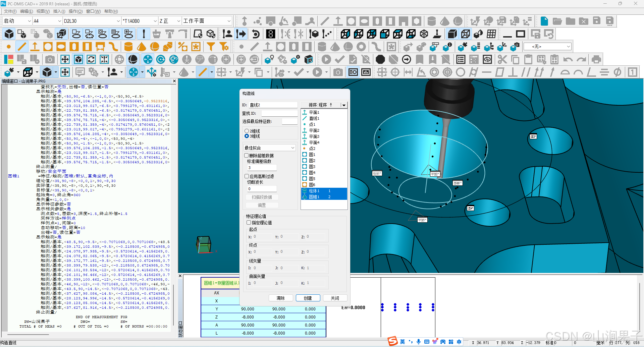Click the 创建 button
This screenshot has width=644, height=347.
point(308,298)
